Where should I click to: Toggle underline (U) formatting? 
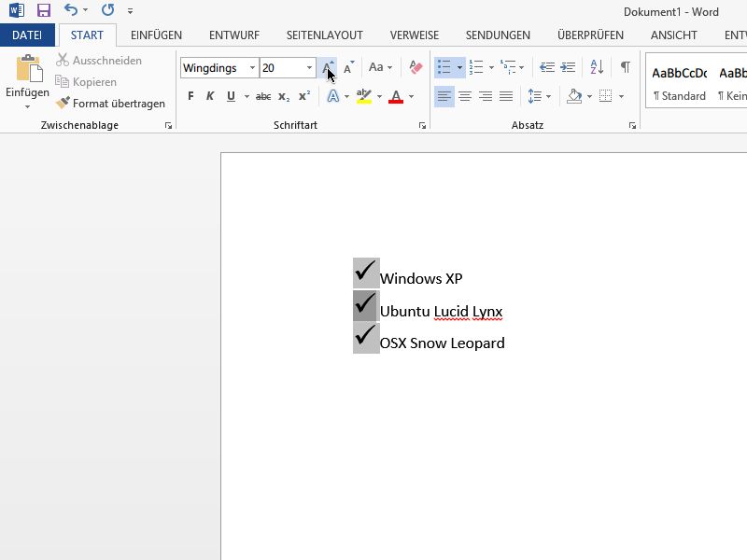coord(231,96)
